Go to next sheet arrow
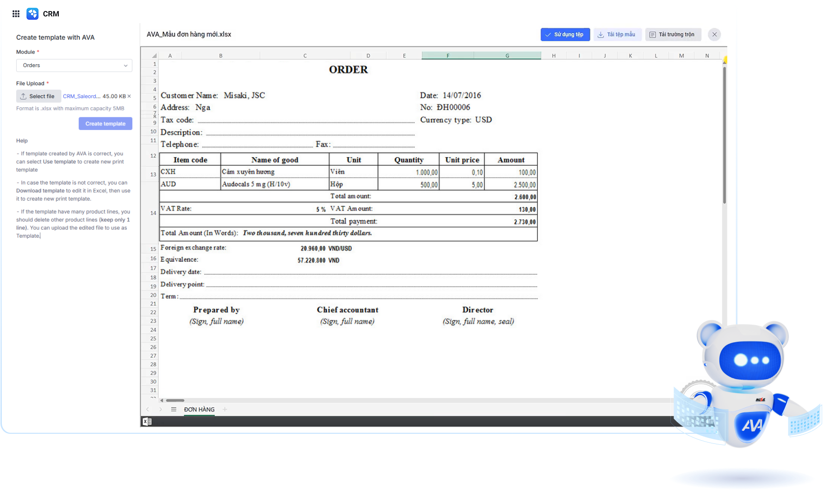Image resolution: width=836 pixels, height=504 pixels. pyautogui.click(x=161, y=409)
